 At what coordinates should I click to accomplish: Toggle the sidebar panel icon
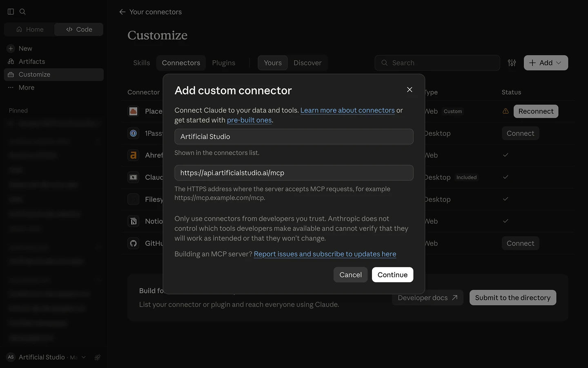[11, 12]
